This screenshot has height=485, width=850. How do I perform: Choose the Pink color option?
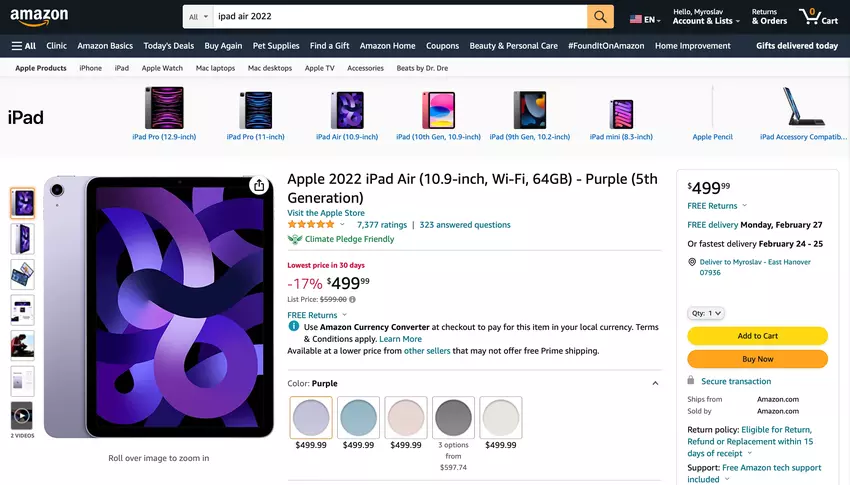405,417
